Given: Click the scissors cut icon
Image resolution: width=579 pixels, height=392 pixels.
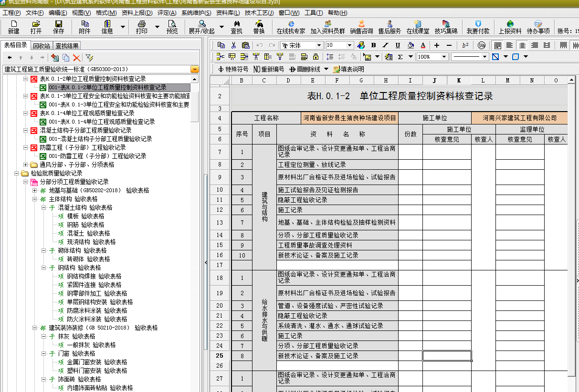Looking at the screenshot, I should (233, 45).
